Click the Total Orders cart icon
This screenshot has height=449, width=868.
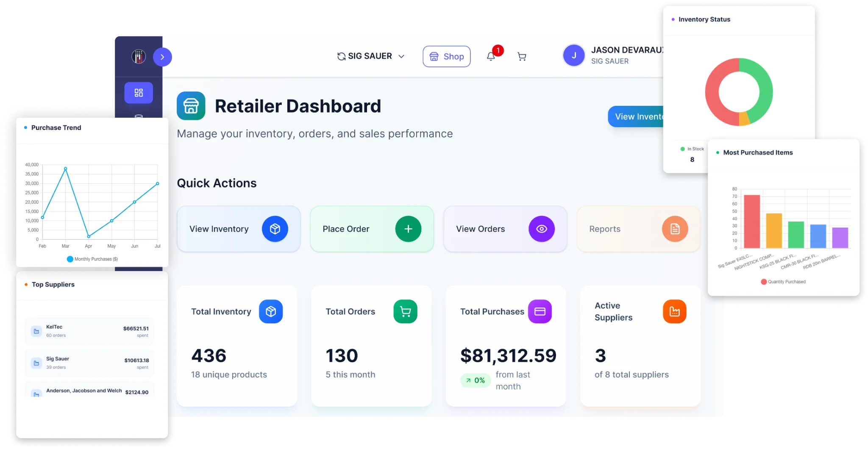click(406, 311)
